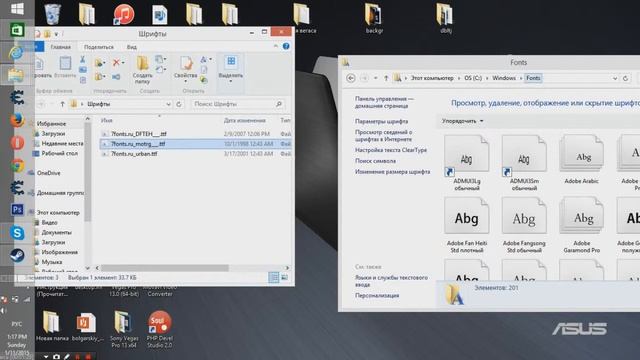Open address history dropdown in Шрифты window

point(168,104)
